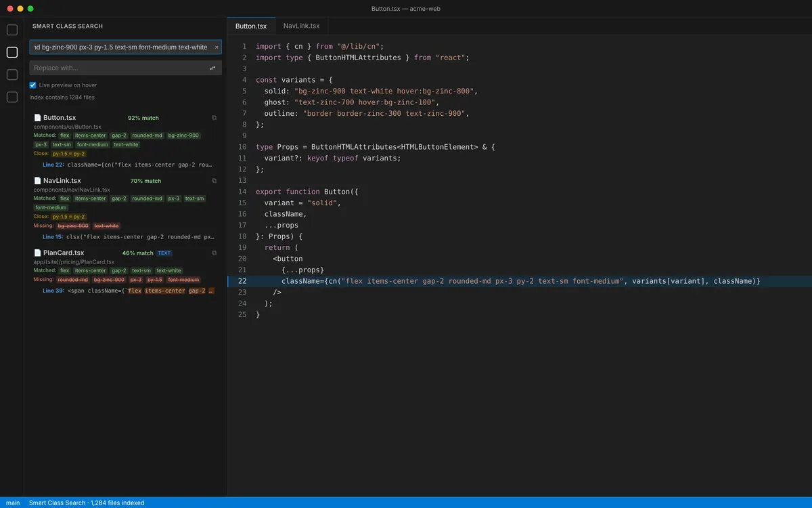Click the app/(site)/pricing/PlanCard.tsx path
The image size is (812, 508).
pos(74,261)
